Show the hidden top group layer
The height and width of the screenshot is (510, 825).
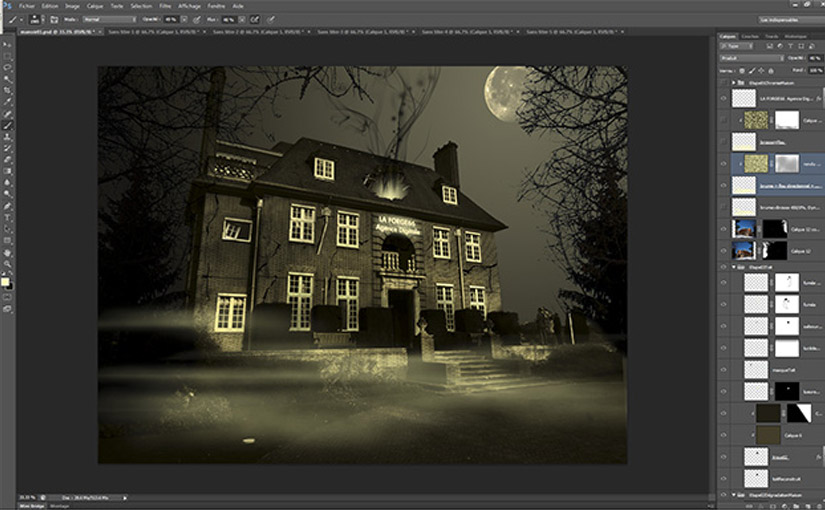(x=723, y=83)
